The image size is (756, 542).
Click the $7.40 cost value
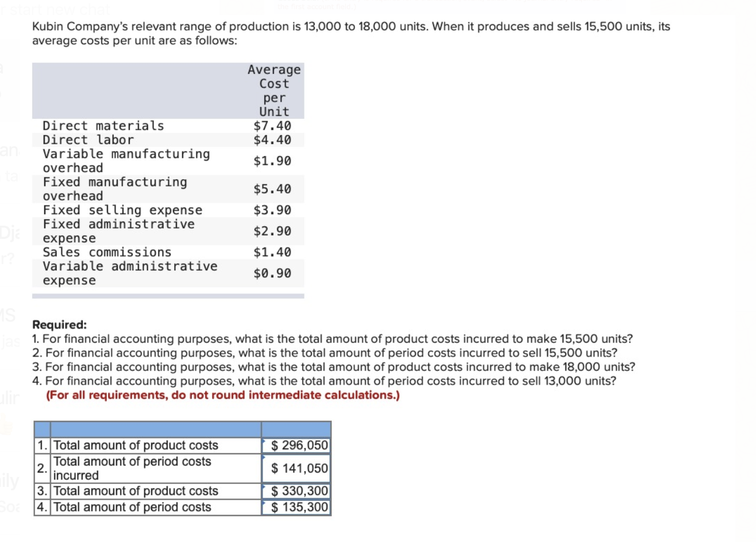click(x=272, y=126)
